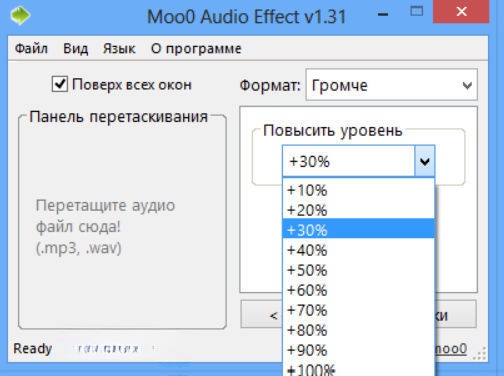Choose +70% level
Viewport: 504px width, 376px height.
pos(358,310)
